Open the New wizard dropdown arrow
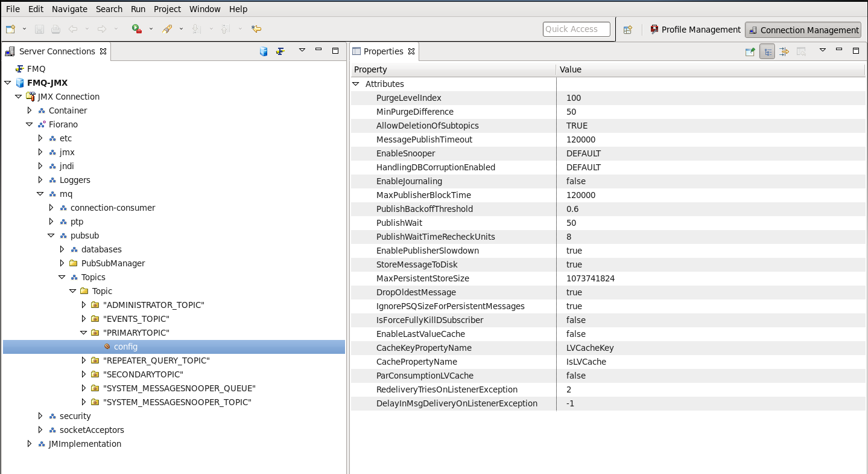Screen dimensions: 868x474 pyautogui.click(x=24, y=29)
